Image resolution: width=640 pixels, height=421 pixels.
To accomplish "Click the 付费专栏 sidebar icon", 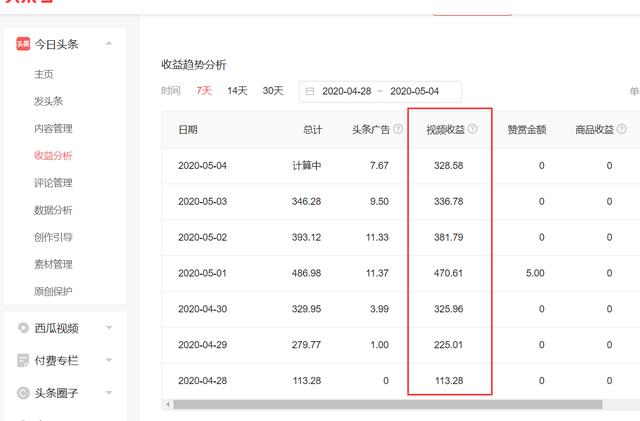I will coord(23,360).
